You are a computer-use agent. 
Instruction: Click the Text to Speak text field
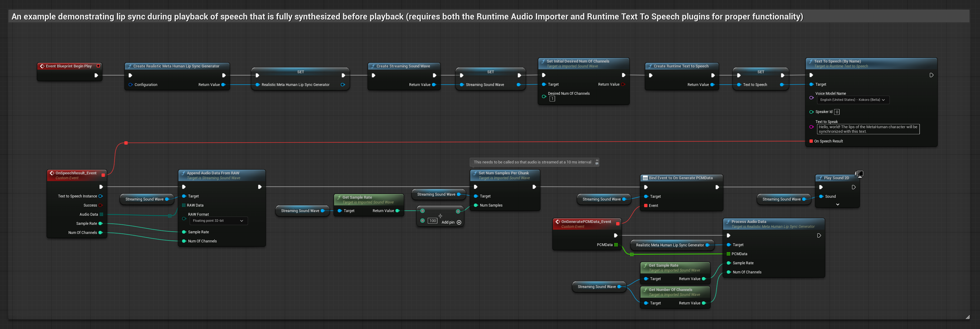pyautogui.click(x=868, y=129)
